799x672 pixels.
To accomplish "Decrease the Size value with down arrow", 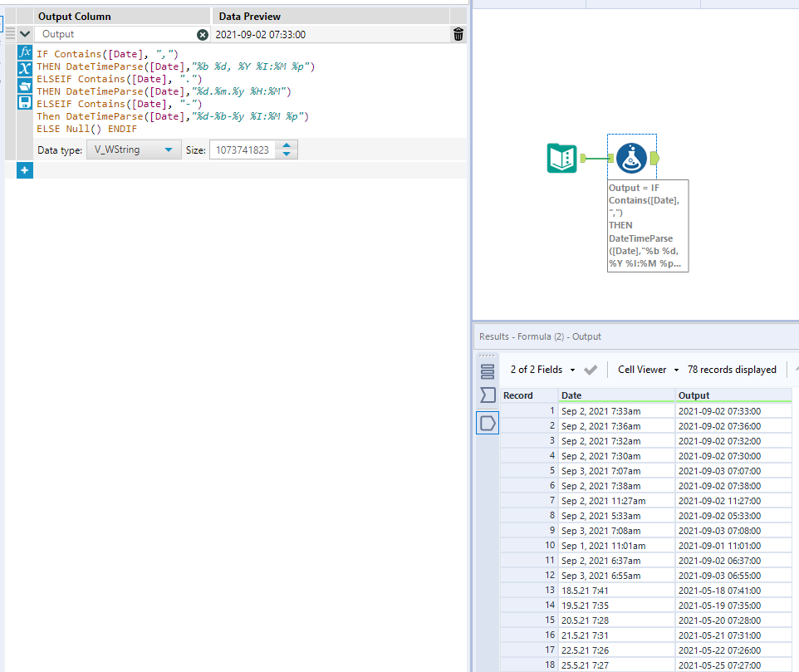I will coord(287,154).
